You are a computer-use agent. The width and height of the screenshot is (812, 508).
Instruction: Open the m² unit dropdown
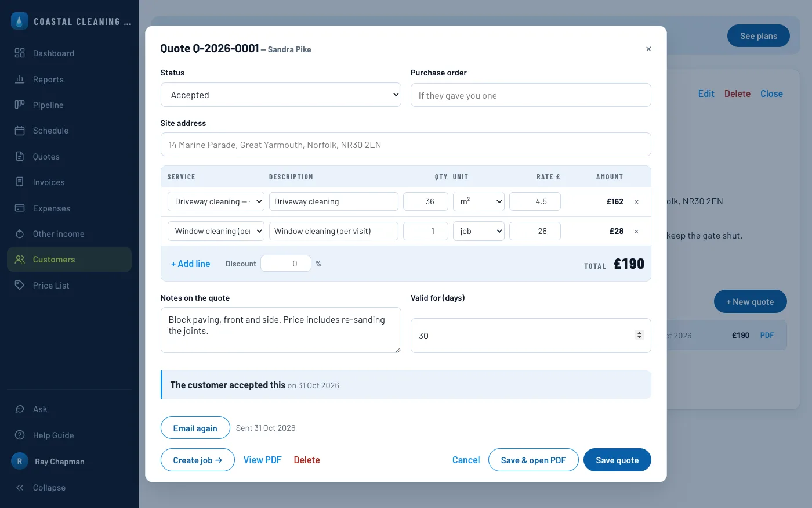click(x=478, y=201)
